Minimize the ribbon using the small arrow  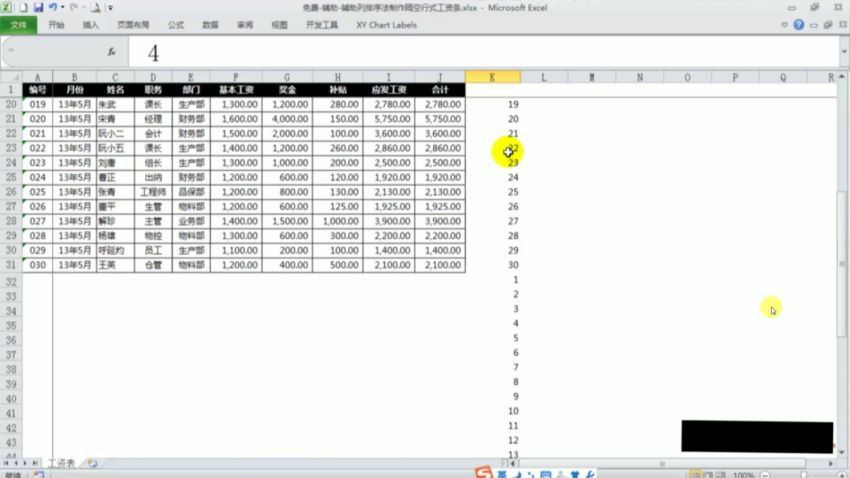(785, 24)
